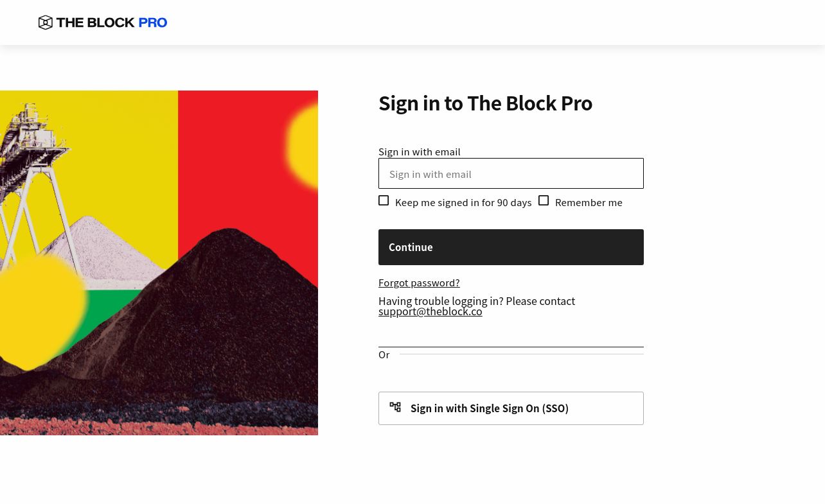825x504 pixels.
Task: Click the "Having trouble logging in?" text
Action: pos(441,300)
